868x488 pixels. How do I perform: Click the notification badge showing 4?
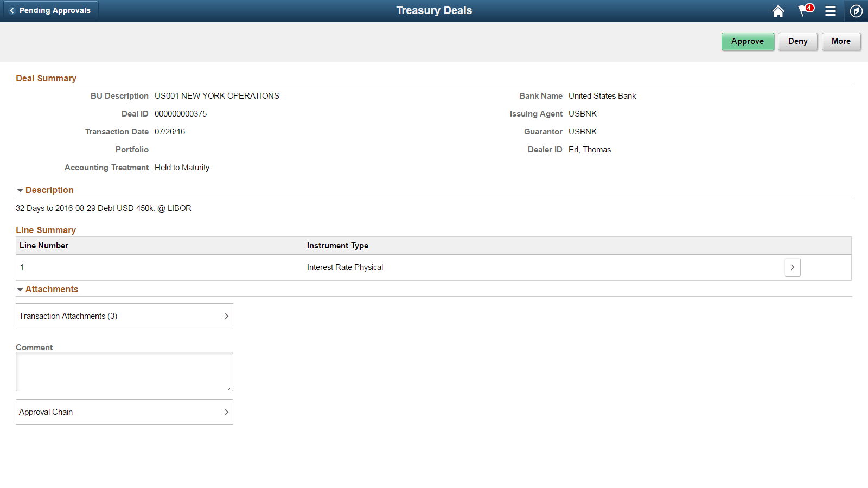[809, 7]
